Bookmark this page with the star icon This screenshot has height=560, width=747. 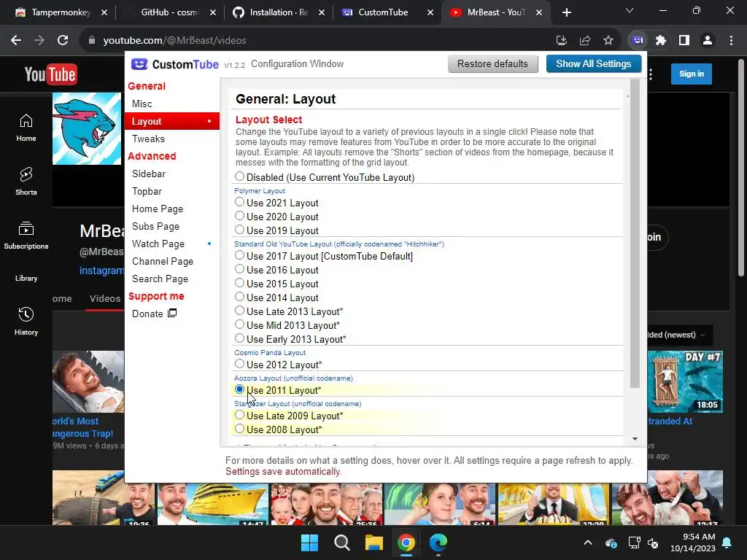(x=608, y=41)
